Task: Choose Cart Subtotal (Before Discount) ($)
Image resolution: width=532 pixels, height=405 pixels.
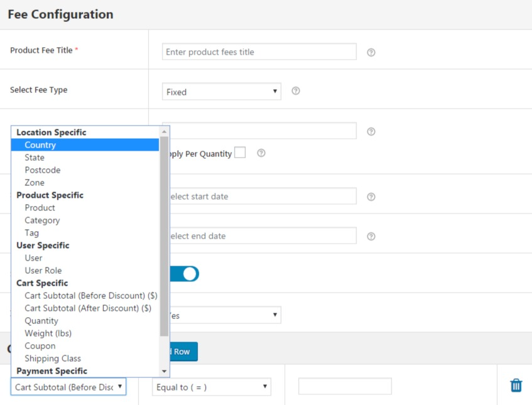Action: (x=85, y=296)
